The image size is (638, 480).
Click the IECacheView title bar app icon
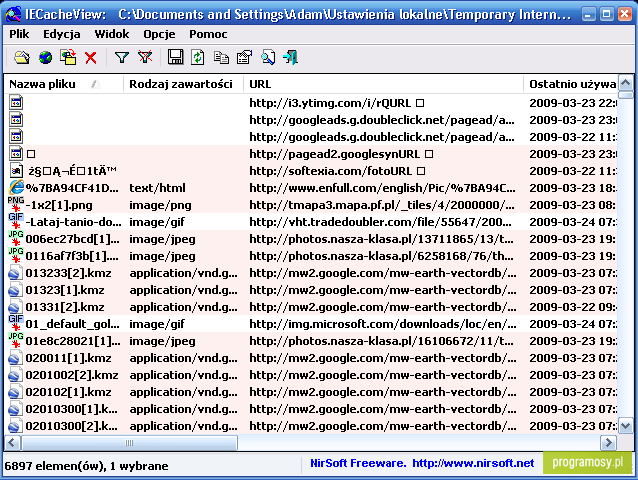point(13,14)
